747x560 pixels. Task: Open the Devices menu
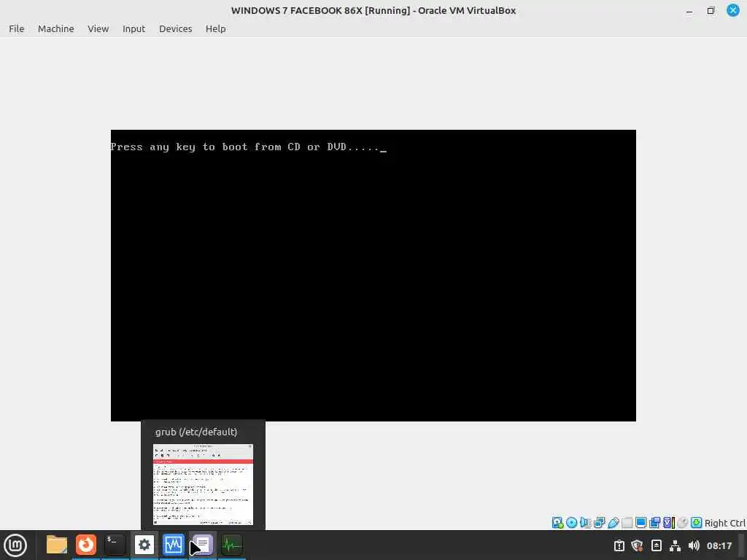[x=175, y=28]
